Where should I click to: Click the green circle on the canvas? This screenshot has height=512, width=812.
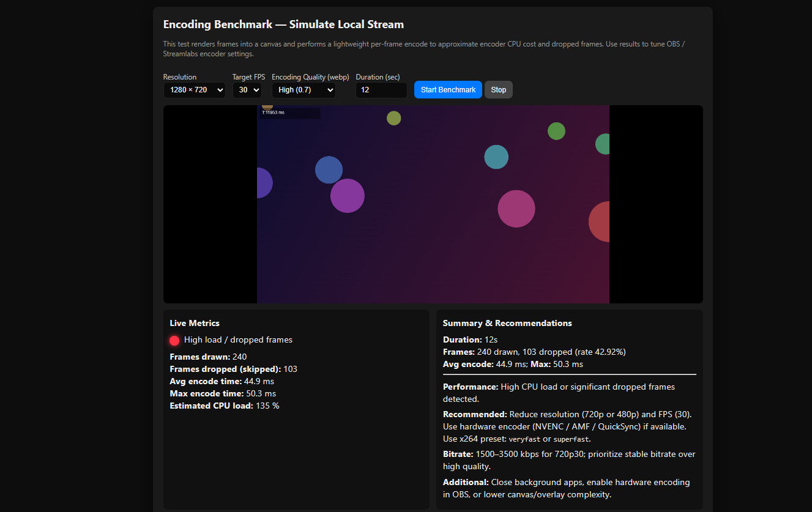(556, 130)
